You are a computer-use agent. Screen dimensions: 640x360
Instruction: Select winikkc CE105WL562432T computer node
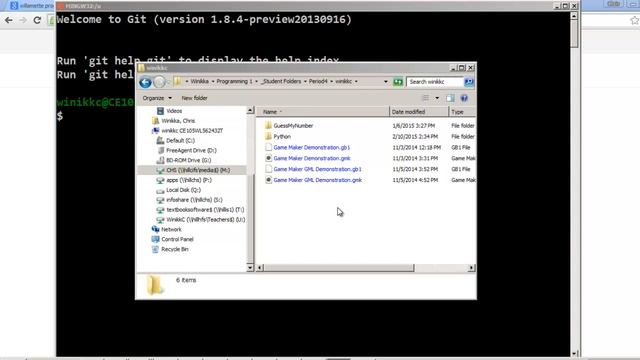coord(192,131)
